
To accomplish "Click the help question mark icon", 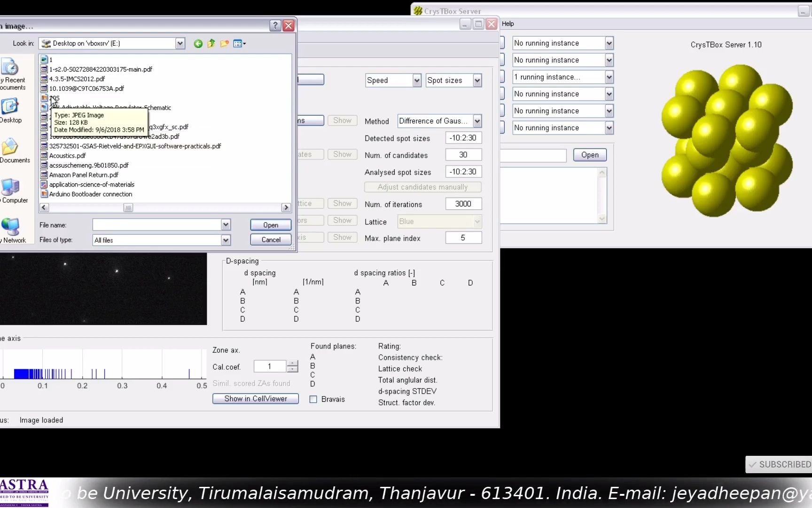I will [275, 25].
